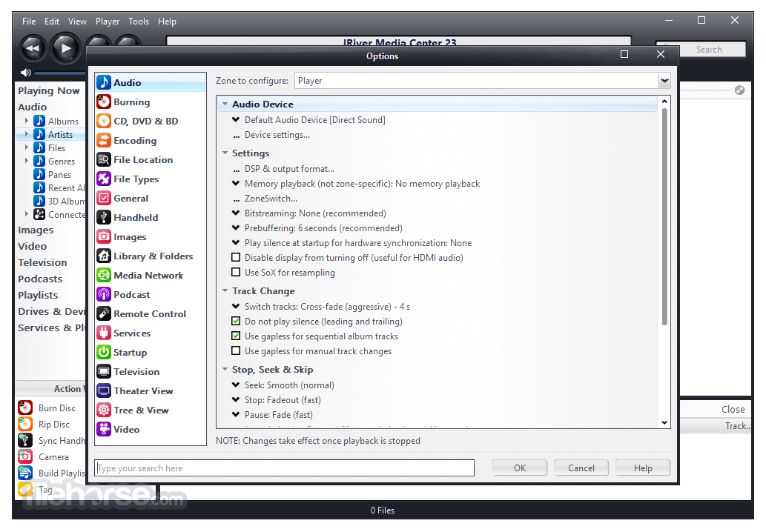
Task: Click the Camera action icon
Action: click(x=25, y=456)
